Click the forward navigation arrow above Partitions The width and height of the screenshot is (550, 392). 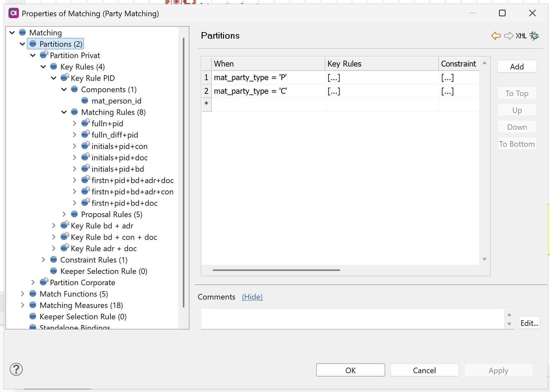click(x=508, y=36)
